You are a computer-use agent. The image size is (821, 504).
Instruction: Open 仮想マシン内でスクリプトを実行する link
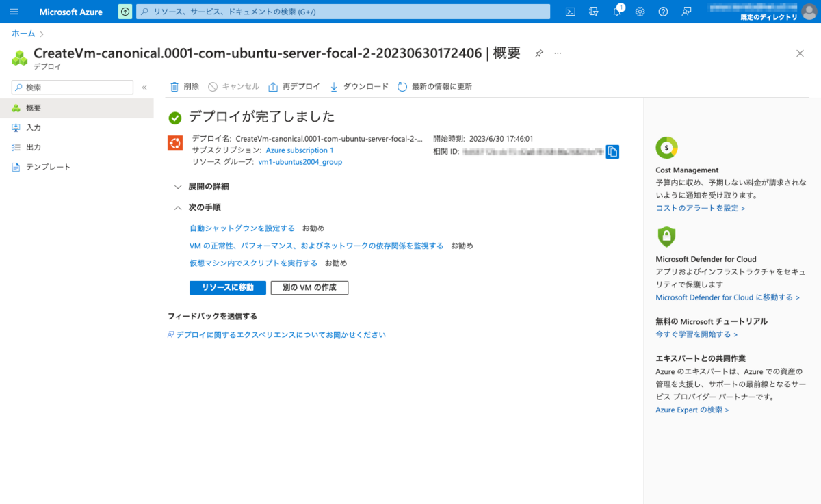[254, 263]
